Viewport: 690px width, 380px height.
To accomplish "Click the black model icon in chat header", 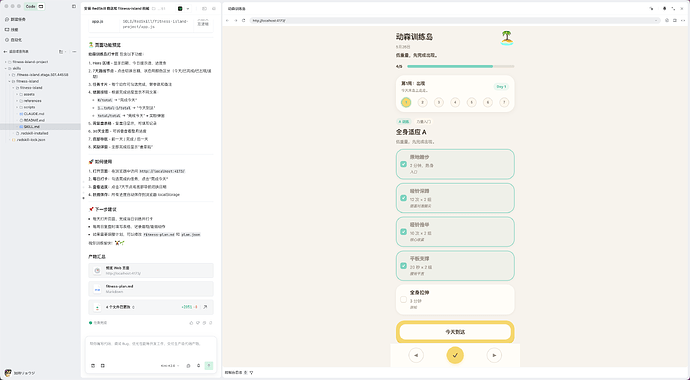I will 180,8.
